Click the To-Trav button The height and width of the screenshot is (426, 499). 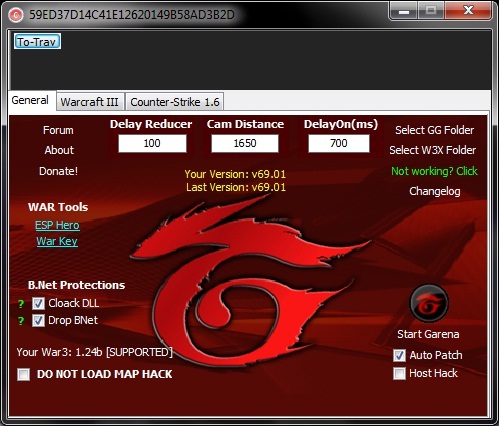pyautogui.click(x=37, y=42)
